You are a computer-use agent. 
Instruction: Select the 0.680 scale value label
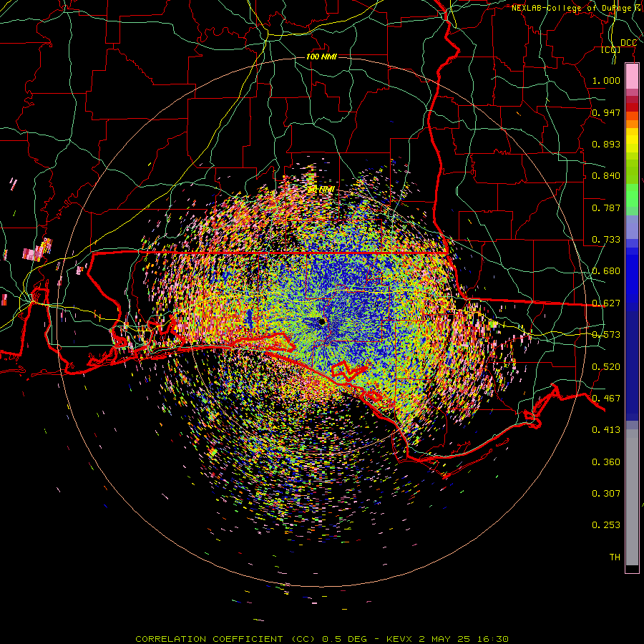[606, 271]
